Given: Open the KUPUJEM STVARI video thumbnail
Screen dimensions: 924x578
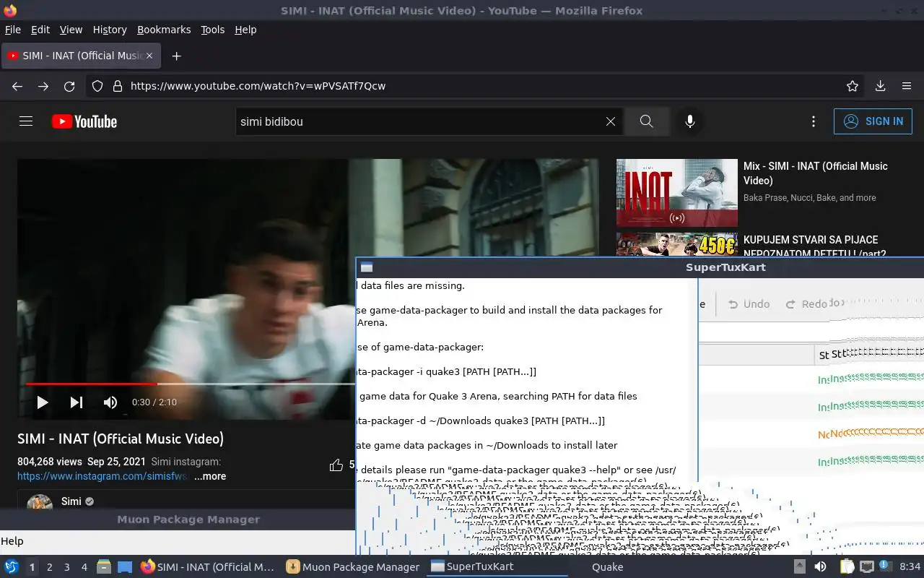Looking at the screenshot, I should [677, 244].
